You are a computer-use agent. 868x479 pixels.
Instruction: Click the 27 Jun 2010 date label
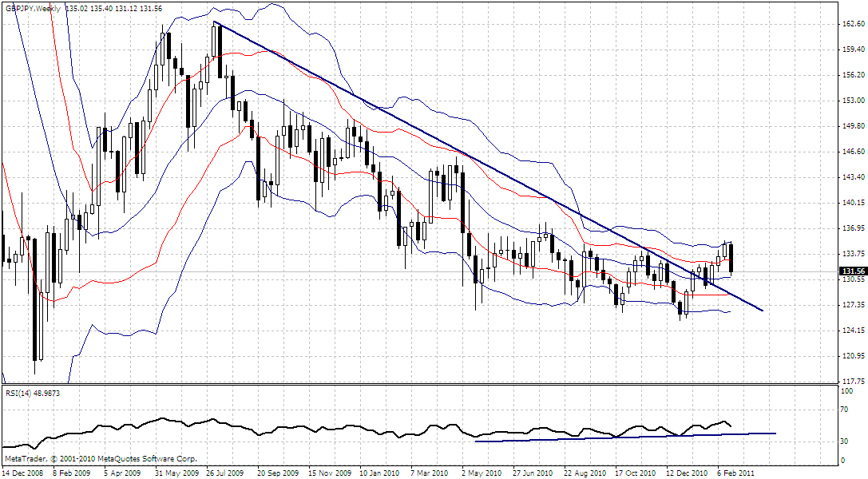pos(533,473)
